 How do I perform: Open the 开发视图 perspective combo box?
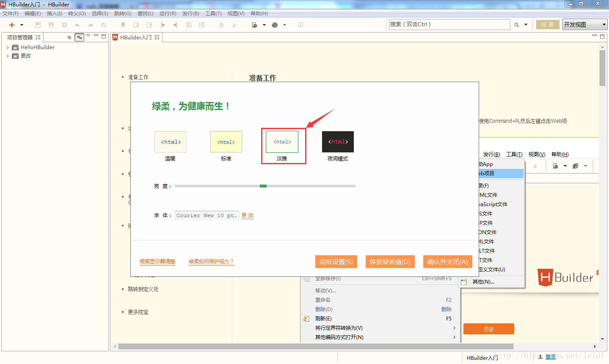[x=585, y=25]
